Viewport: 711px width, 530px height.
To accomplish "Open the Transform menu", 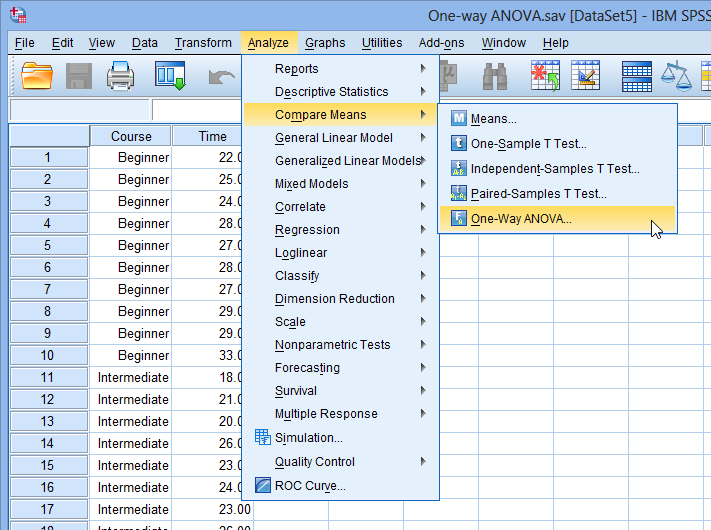I will tap(203, 43).
